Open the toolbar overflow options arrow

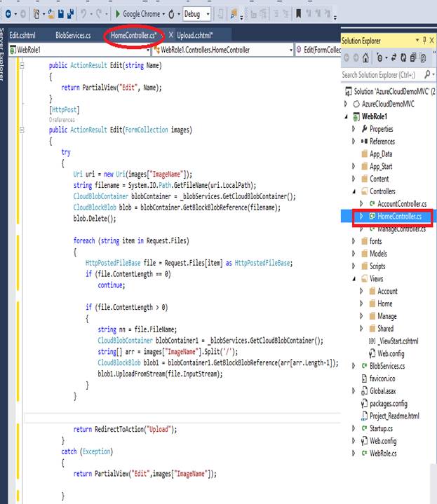click(x=335, y=18)
